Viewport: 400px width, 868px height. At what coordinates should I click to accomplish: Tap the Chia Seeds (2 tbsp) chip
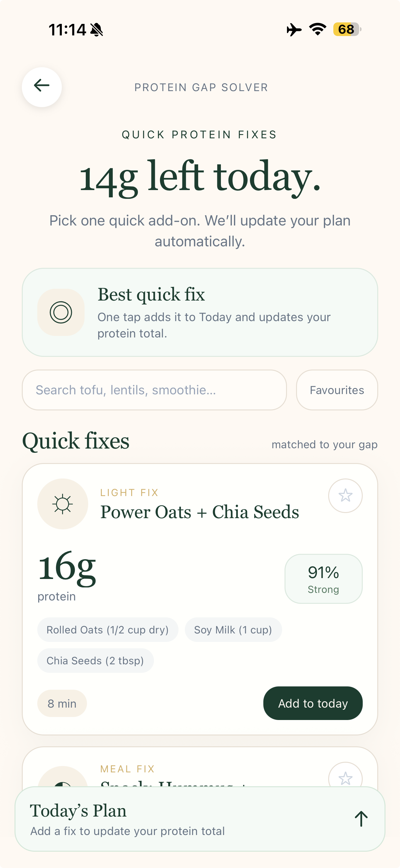point(95,661)
